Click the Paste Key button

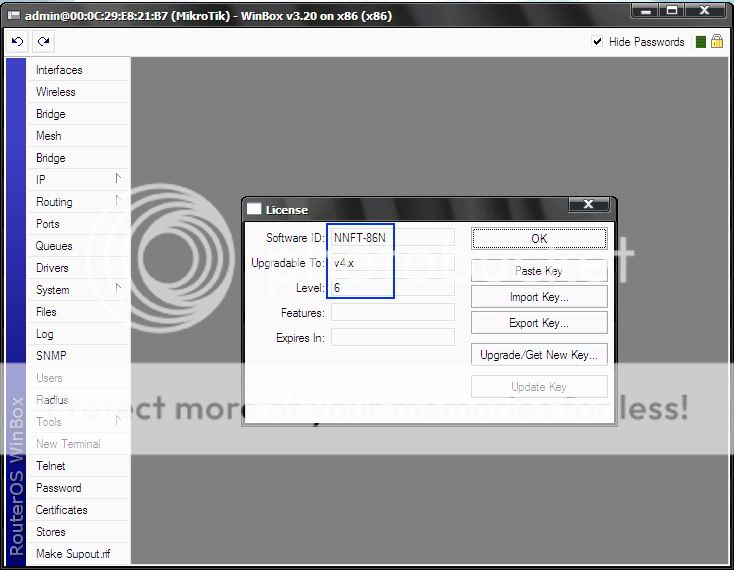pos(539,271)
